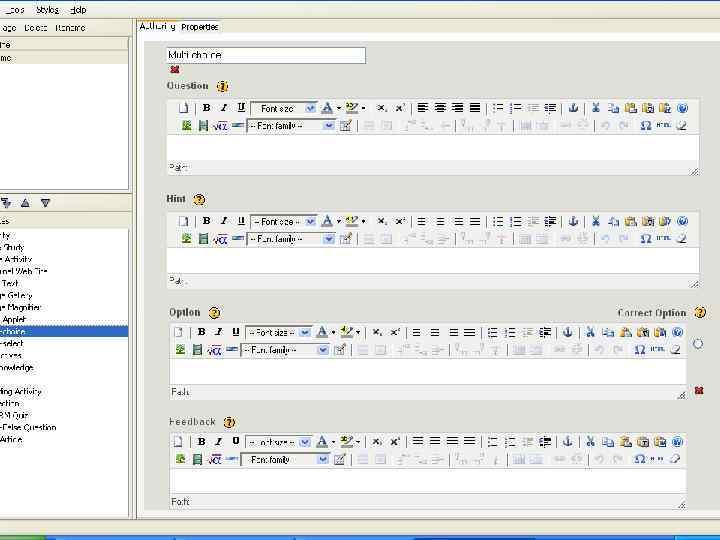Open HTML source view in Question editor
Viewport: 720px width, 540px height.
pyautogui.click(x=663, y=125)
